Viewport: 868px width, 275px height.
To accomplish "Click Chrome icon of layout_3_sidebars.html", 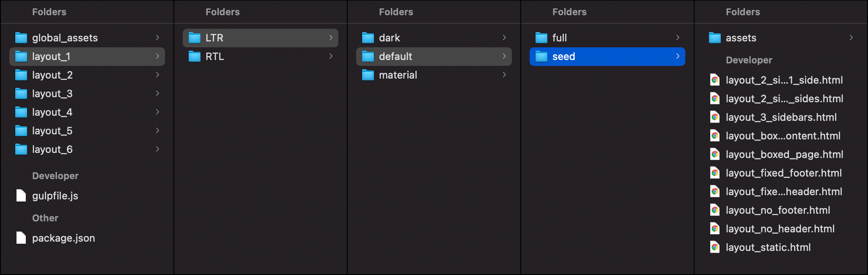I will point(715,117).
